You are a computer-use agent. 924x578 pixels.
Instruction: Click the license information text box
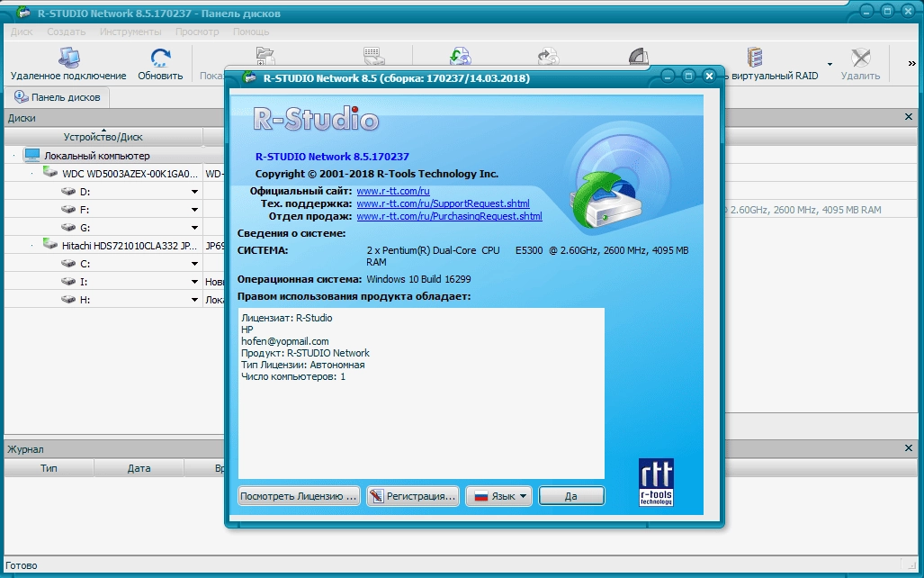[x=421, y=393]
